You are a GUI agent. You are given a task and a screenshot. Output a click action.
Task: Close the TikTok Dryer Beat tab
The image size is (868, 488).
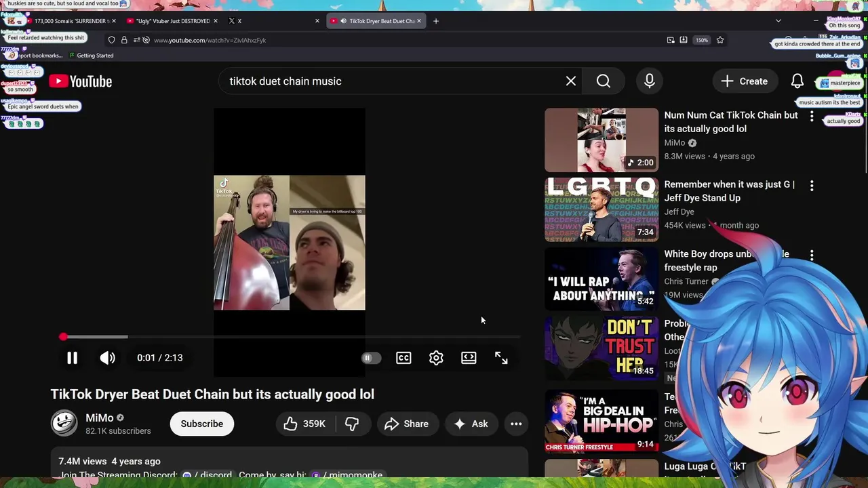click(418, 21)
